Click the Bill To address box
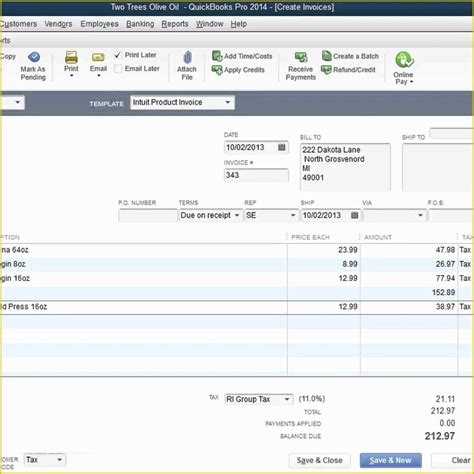Image resolution: width=474 pixels, height=474 pixels. click(345, 167)
